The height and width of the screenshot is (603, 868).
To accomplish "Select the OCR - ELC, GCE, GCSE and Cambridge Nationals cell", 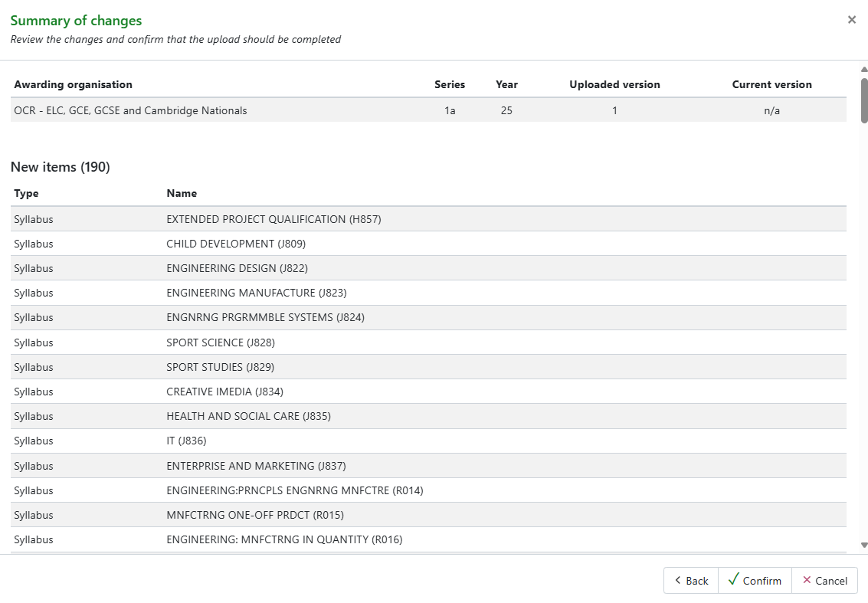I will [131, 110].
